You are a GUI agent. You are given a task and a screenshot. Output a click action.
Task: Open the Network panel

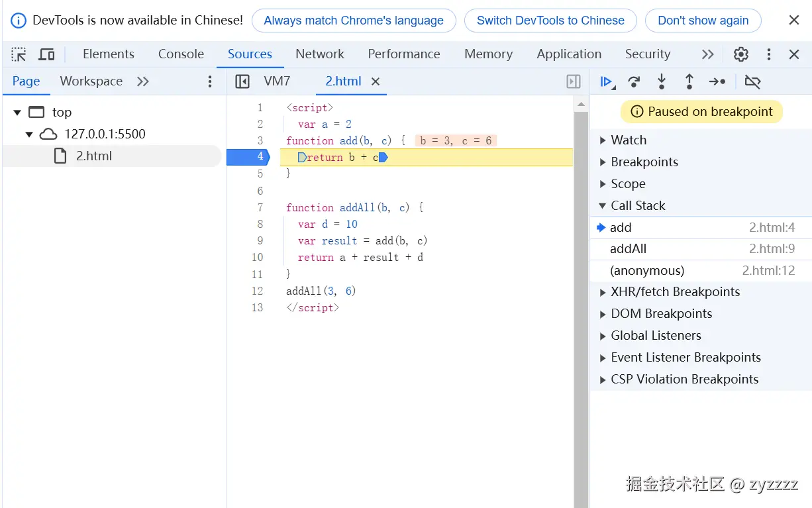(320, 54)
